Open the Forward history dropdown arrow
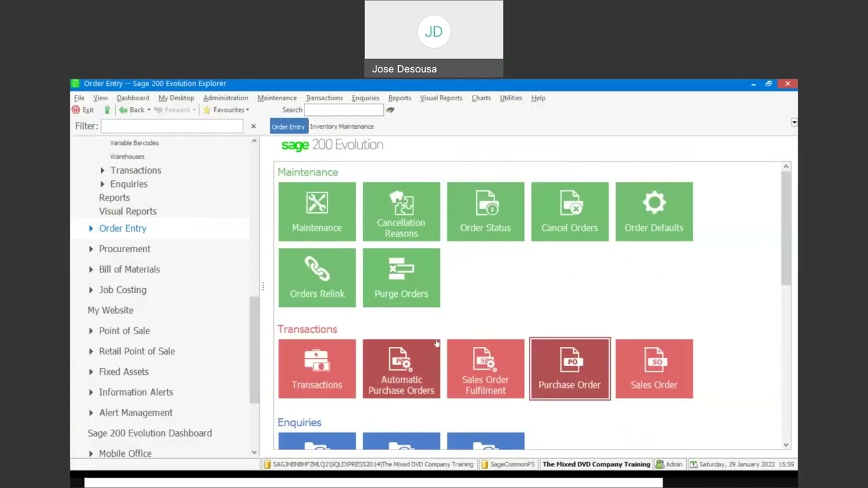Image resolution: width=868 pixels, height=488 pixels. pyautogui.click(x=194, y=110)
